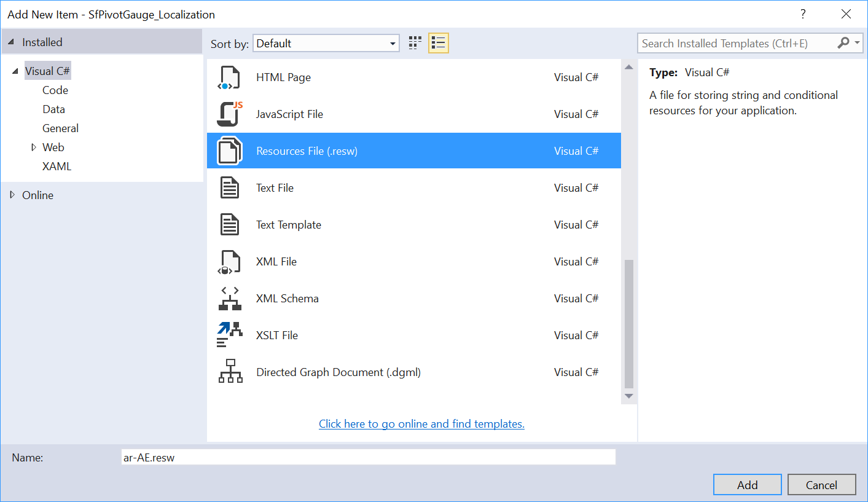Select the XSLT File template icon
The width and height of the screenshot is (868, 502).
(x=230, y=335)
